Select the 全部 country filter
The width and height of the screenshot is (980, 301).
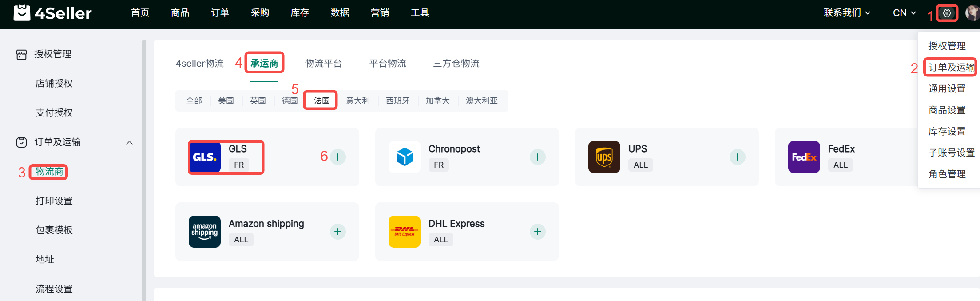194,101
